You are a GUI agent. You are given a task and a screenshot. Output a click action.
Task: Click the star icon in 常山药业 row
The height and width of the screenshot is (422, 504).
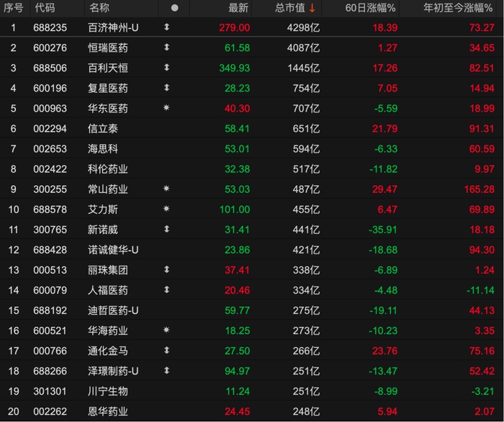pyautogui.click(x=166, y=189)
